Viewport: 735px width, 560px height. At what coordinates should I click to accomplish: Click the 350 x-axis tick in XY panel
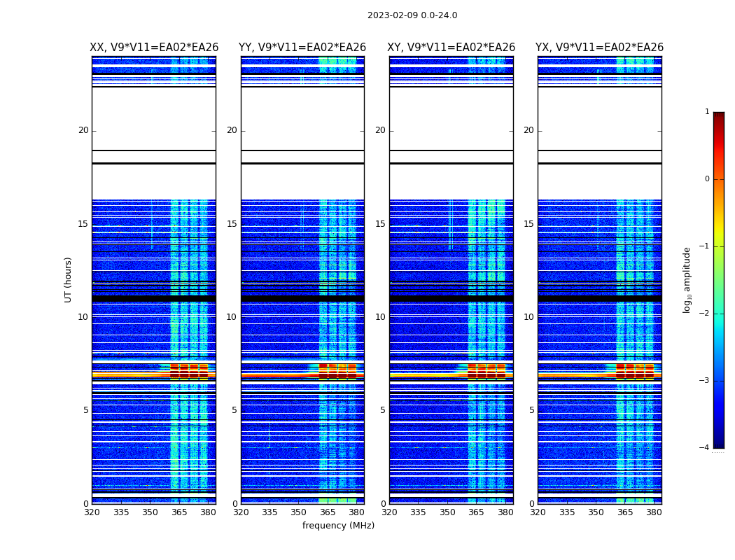click(447, 512)
